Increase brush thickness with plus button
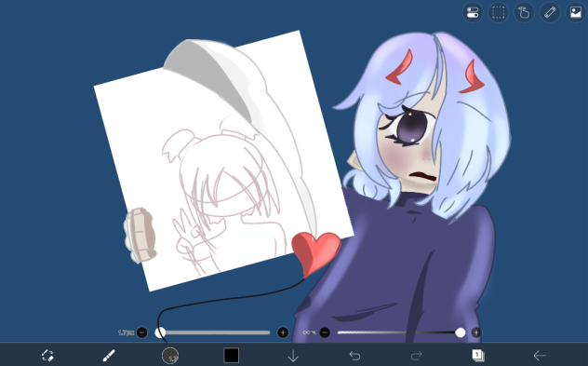The width and height of the screenshot is (588, 366). coord(283,332)
